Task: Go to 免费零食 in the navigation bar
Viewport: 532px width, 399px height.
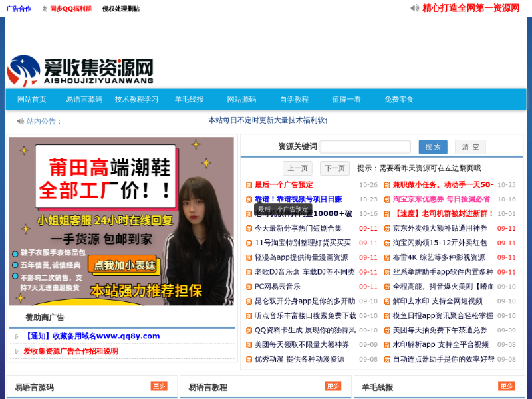Action: point(399,100)
